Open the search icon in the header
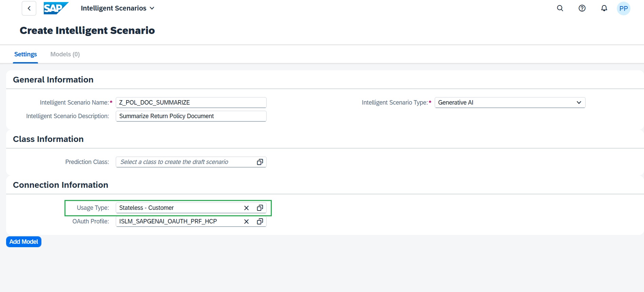This screenshot has width=644, height=292. [x=560, y=8]
